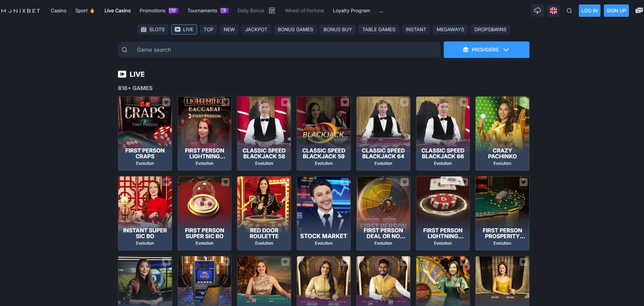This screenshot has width=644, height=306.
Task: Expand the PROVIDERS dropdown
Action: [x=486, y=50]
